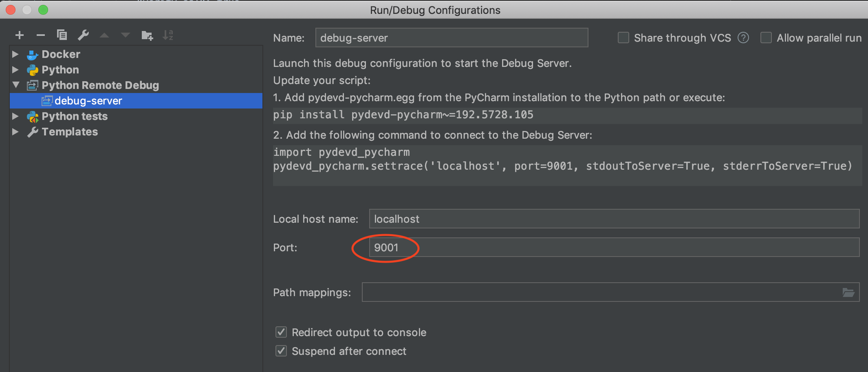This screenshot has height=372, width=868.
Task: Select the Python Remote Debug group
Action: click(100, 85)
